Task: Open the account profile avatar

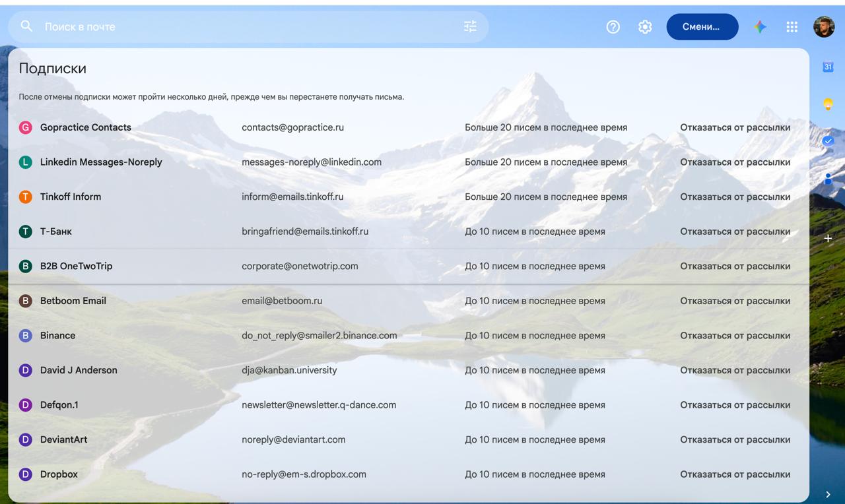Action: coord(824,26)
